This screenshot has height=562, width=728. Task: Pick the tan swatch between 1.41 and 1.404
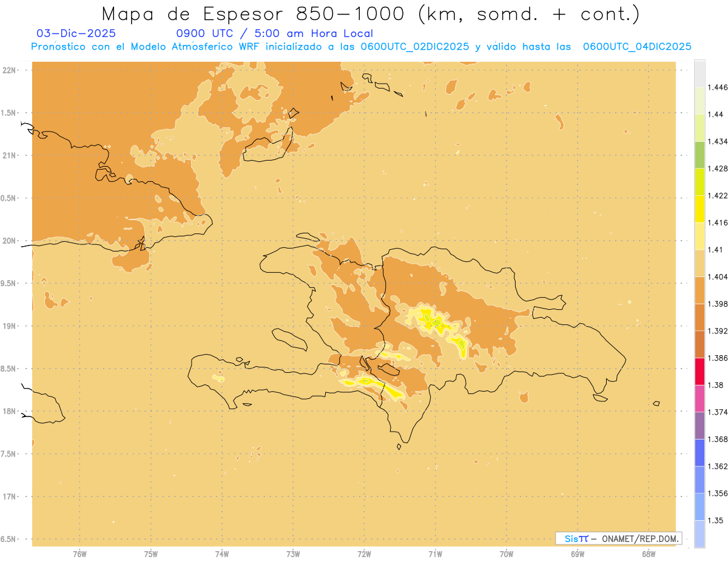699,263
